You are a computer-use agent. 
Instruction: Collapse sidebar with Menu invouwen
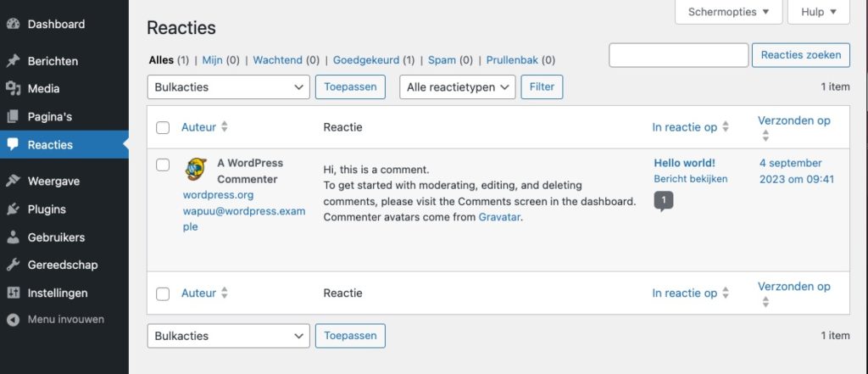click(x=65, y=320)
